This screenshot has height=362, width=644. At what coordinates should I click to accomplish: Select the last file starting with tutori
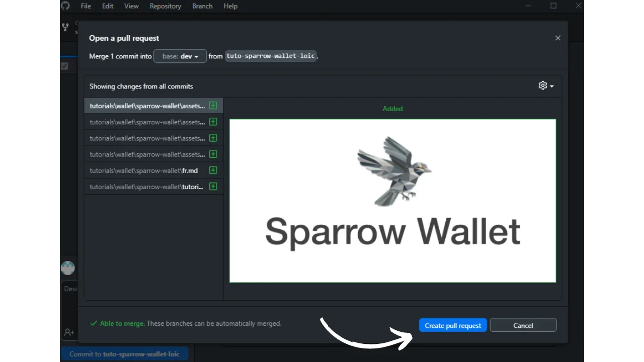coord(146,187)
